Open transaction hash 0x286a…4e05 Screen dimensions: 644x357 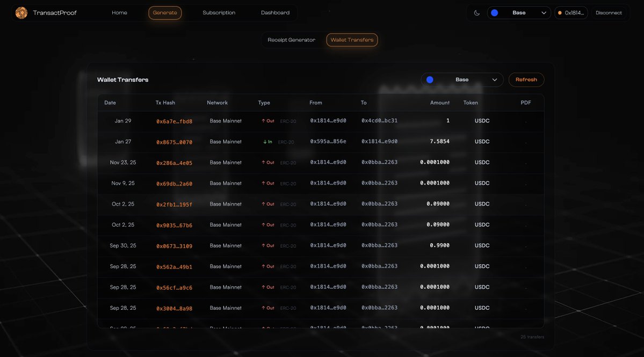(x=174, y=163)
